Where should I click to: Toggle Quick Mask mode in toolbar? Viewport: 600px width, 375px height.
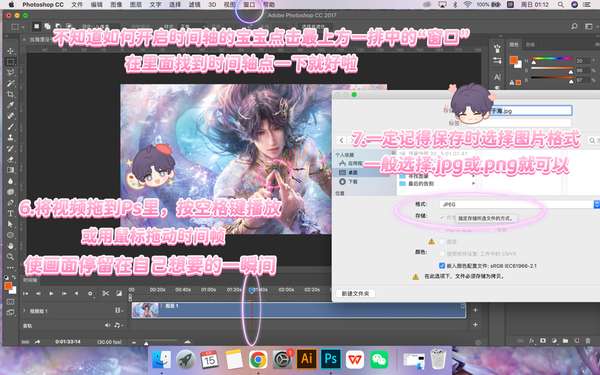pyautogui.click(x=11, y=302)
